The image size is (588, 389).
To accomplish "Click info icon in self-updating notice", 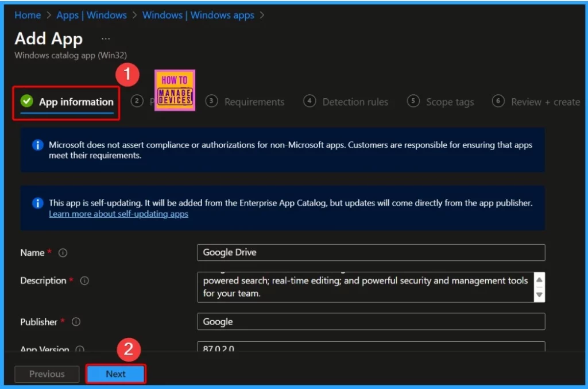I will [37, 203].
